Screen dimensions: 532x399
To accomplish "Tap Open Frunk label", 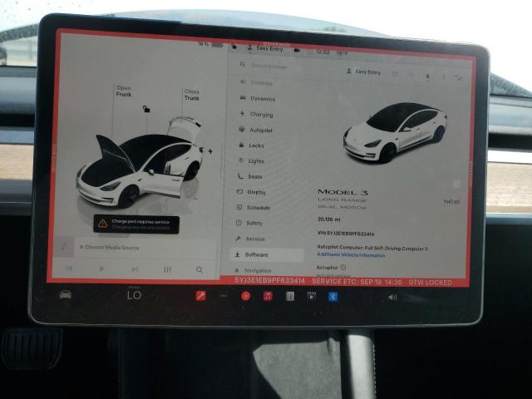I will 123,91.
